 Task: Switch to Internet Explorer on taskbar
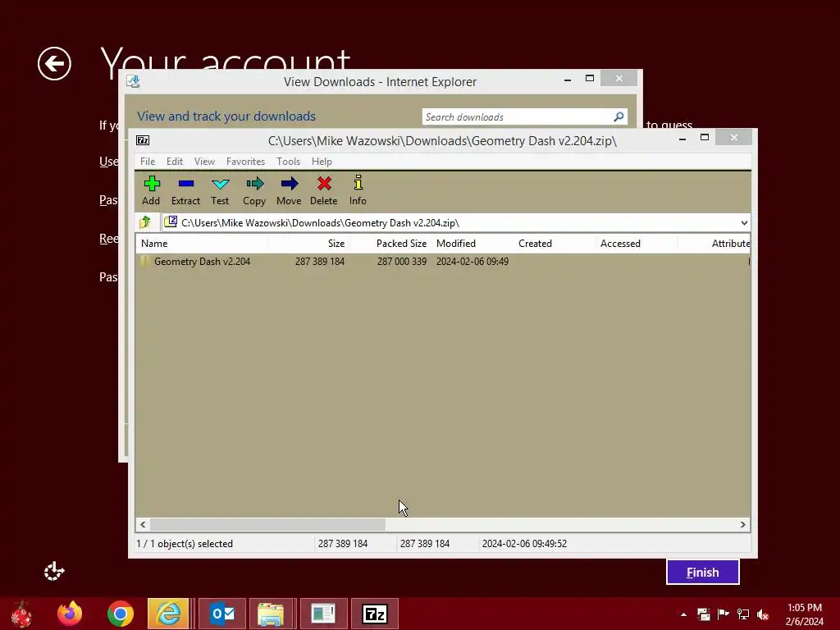pyautogui.click(x=168, y=614)
